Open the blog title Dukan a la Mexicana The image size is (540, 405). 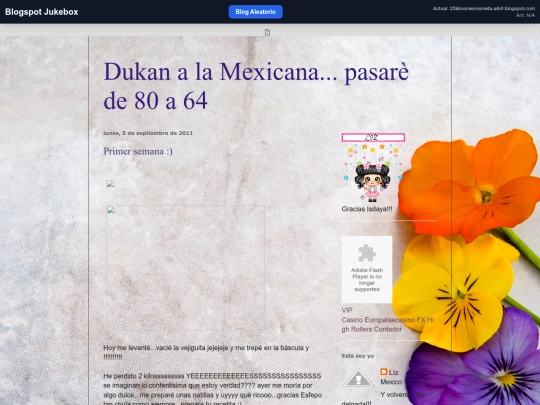[x=256, y=86]
